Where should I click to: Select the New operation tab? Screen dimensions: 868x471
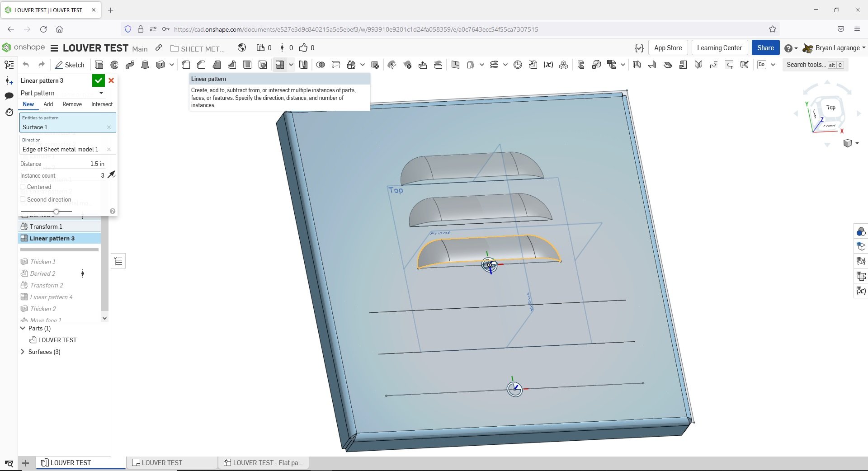pos(28,104)
